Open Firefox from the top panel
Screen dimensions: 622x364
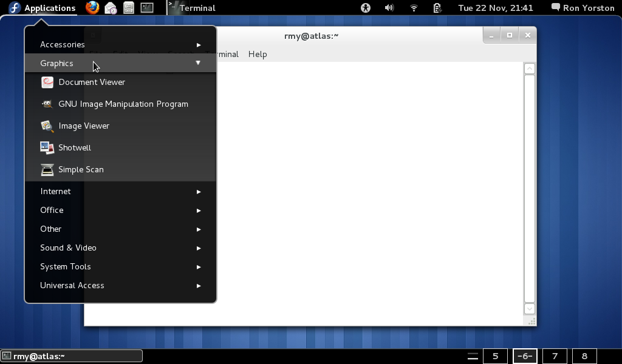tap(91, 8)
